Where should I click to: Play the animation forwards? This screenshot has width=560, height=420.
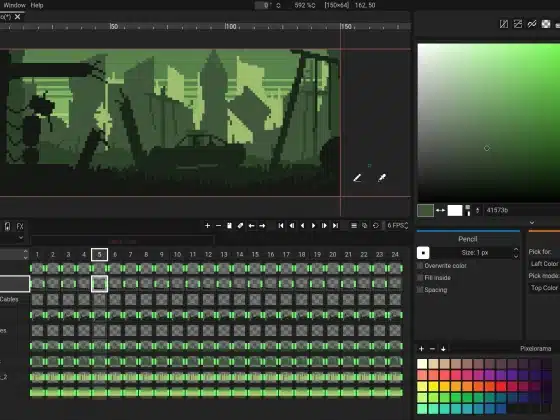click(313, 225)
